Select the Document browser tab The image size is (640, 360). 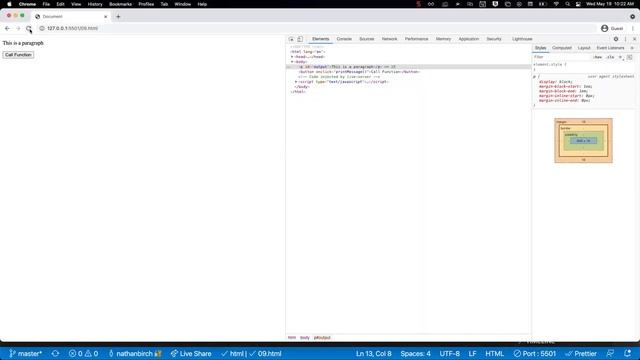tap(71, 17)
